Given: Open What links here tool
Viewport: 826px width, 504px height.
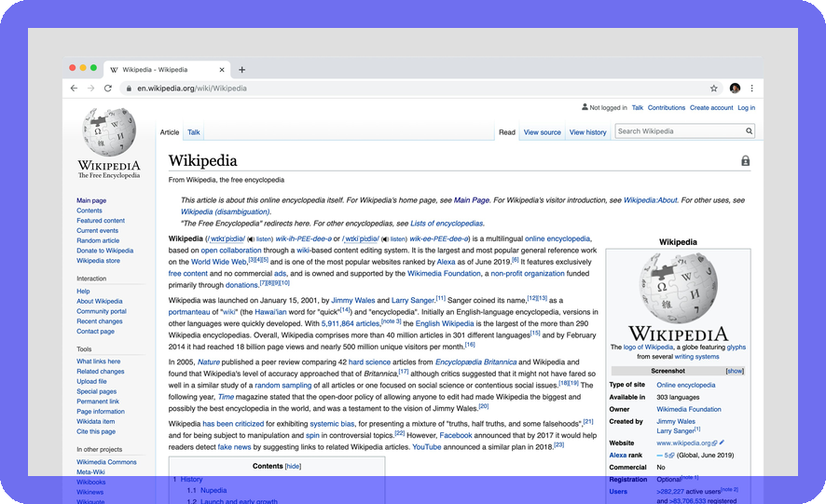Looking at the screenshot, I should click(99, 361).
